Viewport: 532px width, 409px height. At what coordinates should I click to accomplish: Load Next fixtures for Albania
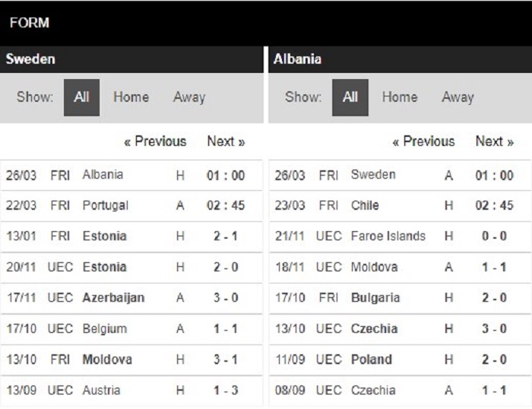tap(495, 141)
